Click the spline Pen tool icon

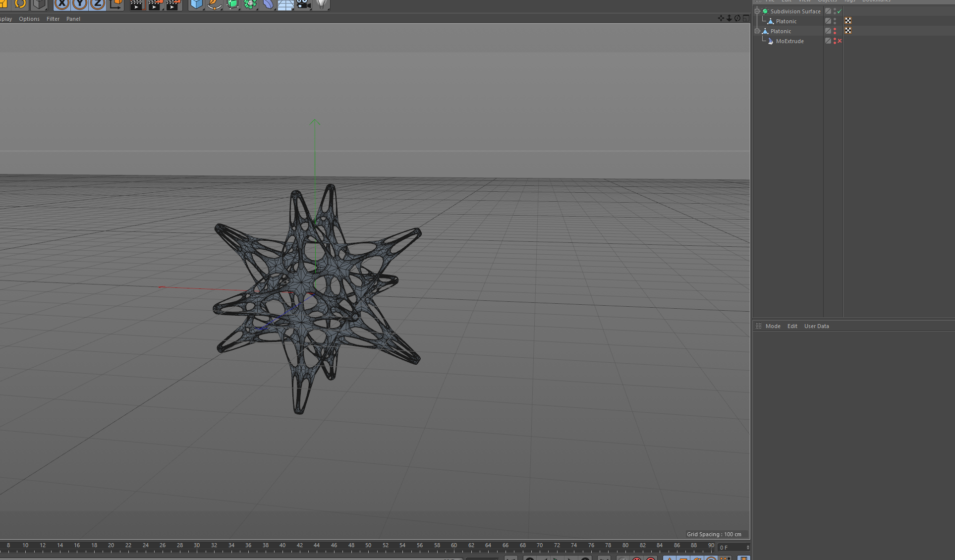click(x=214, y=4)
